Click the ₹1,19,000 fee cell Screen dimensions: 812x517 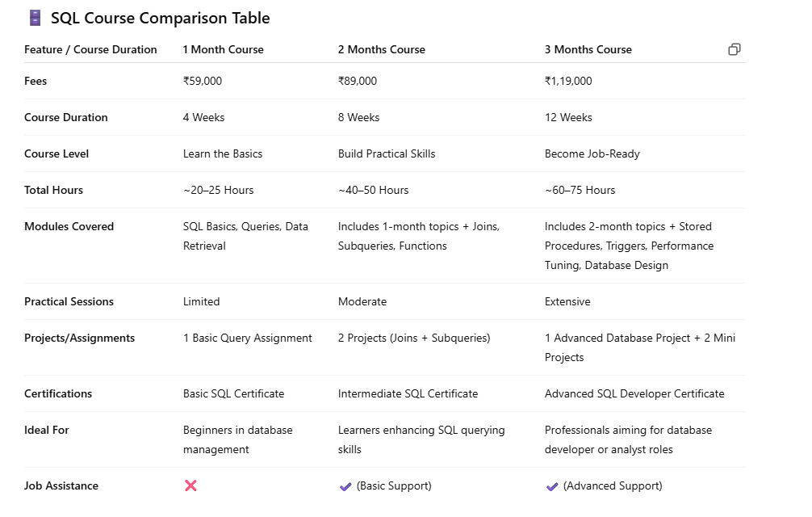(x=568, y=81)
